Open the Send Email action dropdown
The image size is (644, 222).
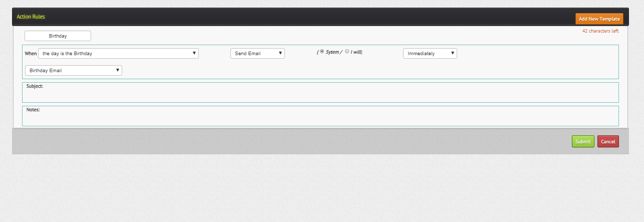257,53
